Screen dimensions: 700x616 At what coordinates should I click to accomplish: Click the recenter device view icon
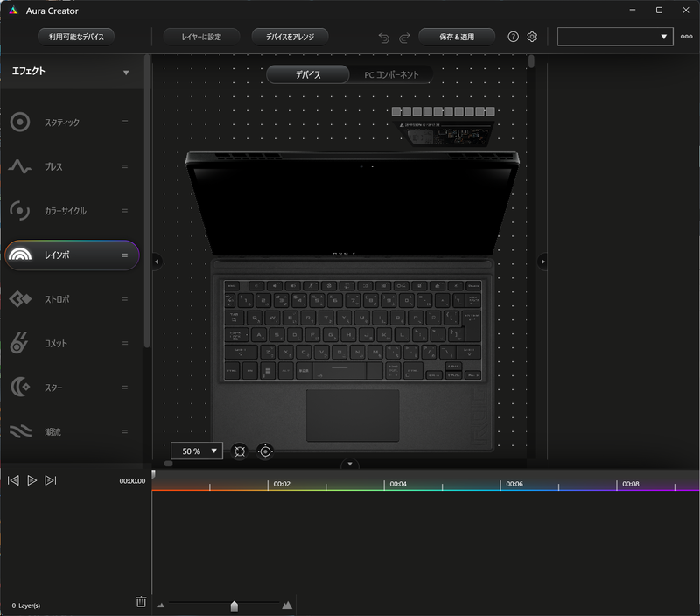[x=264, y=451]
